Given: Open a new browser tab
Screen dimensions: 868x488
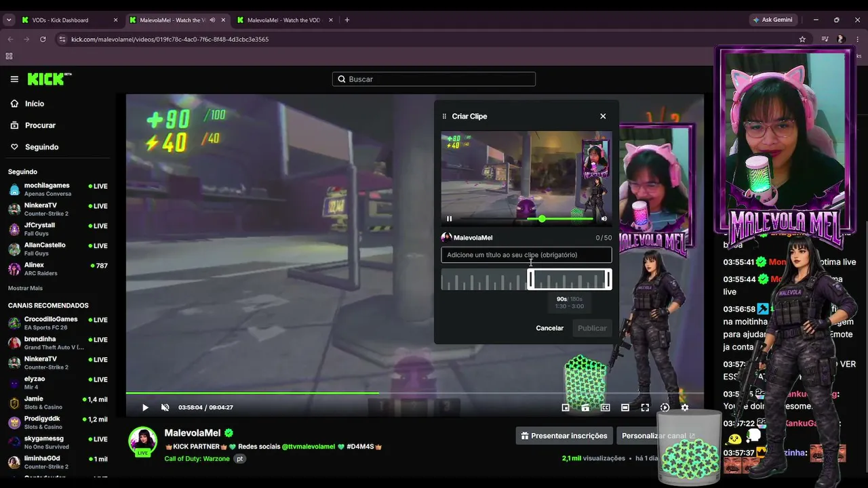Looking at the screenshot, I should click(x=347, y=20).
